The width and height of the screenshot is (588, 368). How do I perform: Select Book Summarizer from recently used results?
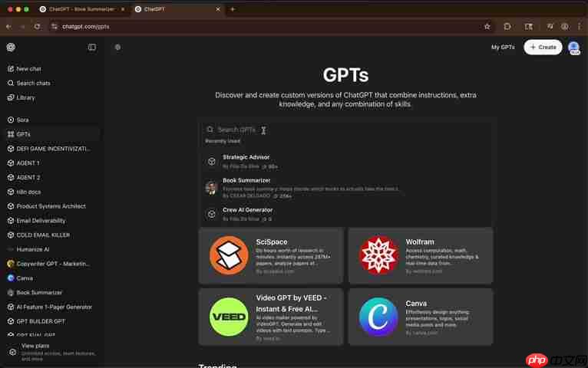tap(345, 188)
